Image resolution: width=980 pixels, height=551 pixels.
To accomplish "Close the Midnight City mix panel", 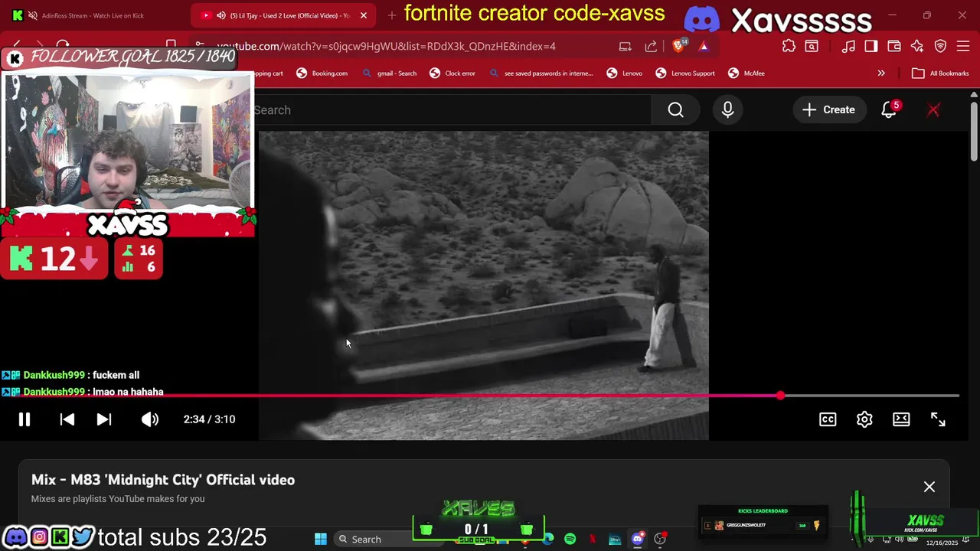I will click(929, 487).
